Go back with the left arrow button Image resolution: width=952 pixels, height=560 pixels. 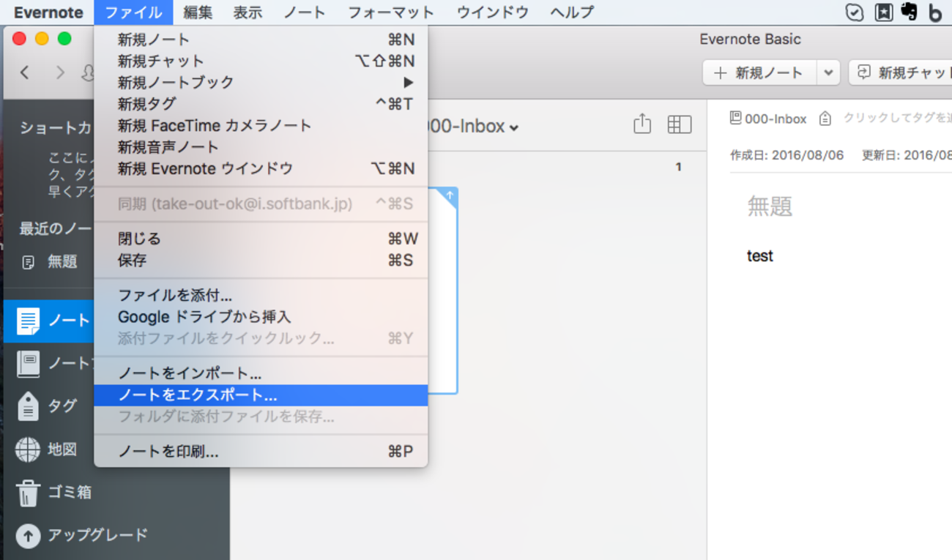click(26, 72)
